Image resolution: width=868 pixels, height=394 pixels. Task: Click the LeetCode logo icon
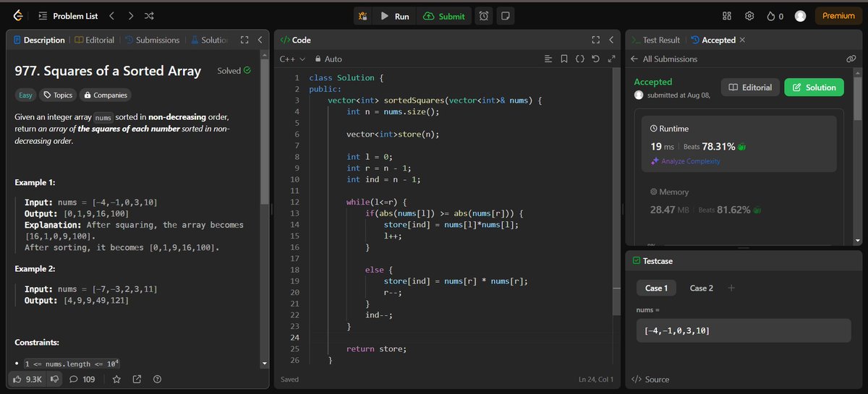(x=17, y=15)
